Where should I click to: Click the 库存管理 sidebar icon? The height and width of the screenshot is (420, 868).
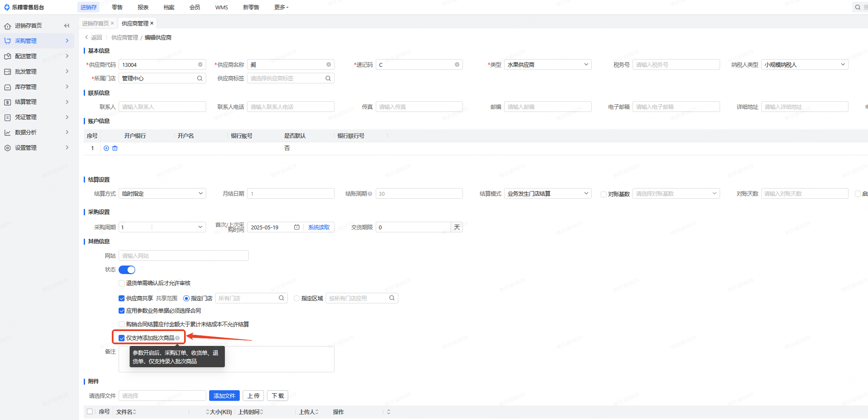coord(7,87)
